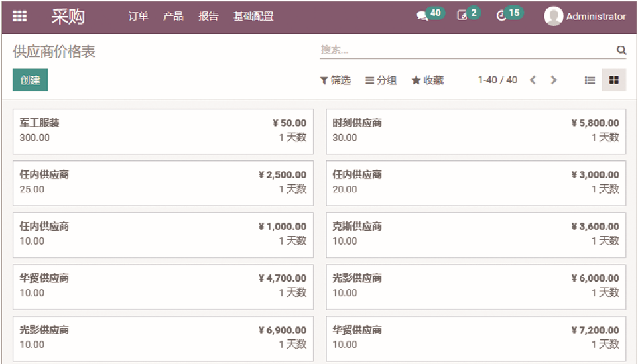Click the 采购 app title link

tap(68, 17)
